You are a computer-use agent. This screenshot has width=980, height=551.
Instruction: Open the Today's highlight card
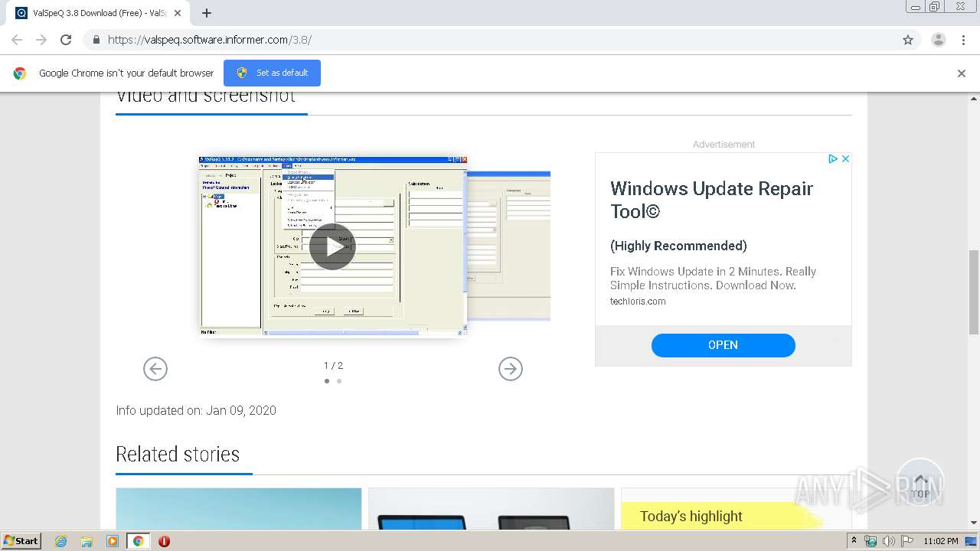(736, 509)
